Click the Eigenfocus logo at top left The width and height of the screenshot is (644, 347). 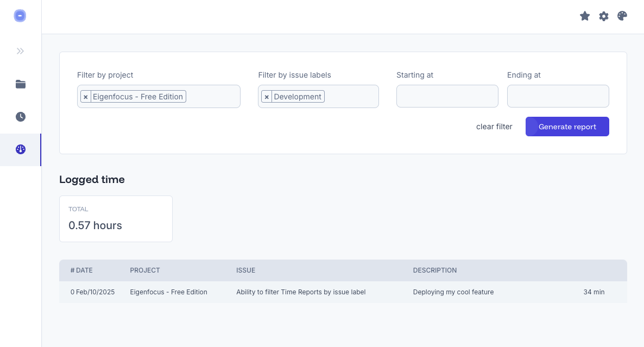(x=20, y=16)
